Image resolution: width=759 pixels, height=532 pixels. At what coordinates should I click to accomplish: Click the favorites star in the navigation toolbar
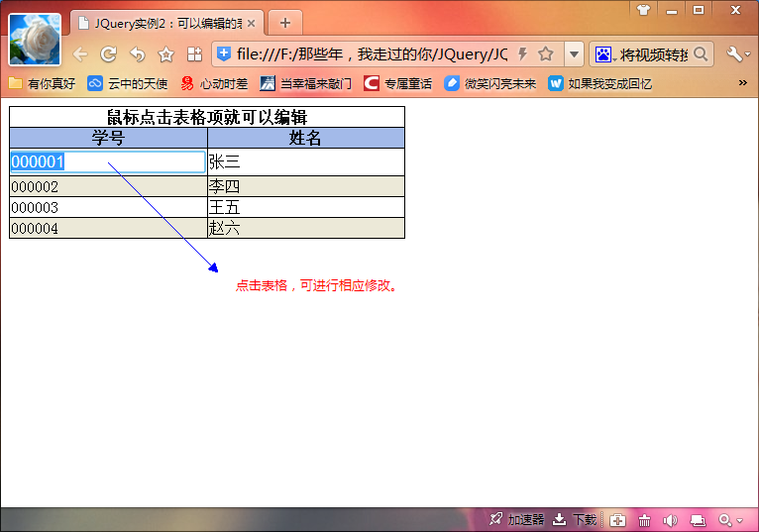pos(166,54)
